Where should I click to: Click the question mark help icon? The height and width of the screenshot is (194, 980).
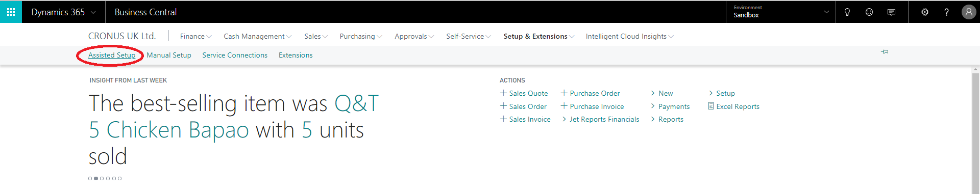[x=947, y=12]
